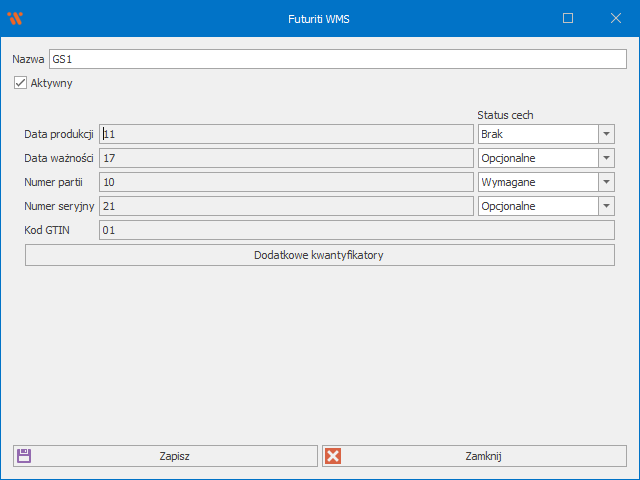Screen dimensions: 640x480
Task: Click the Status cech column label
Action: [511, 115]
